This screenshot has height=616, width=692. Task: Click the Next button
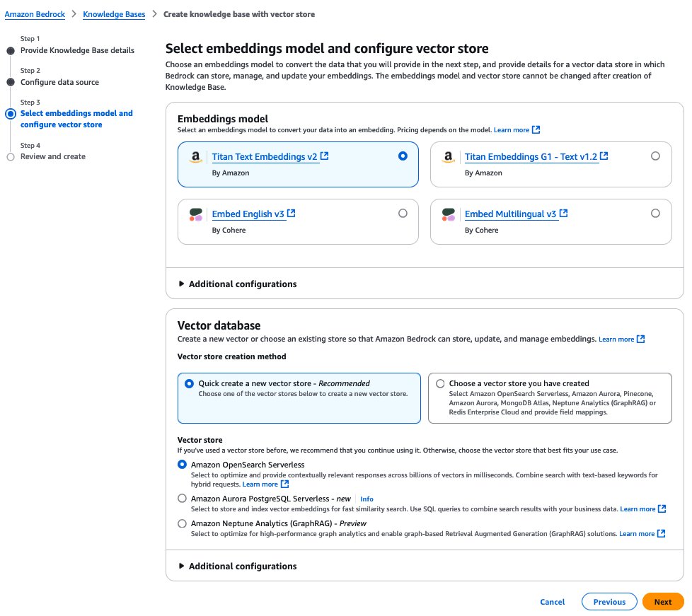click(662, 602)
